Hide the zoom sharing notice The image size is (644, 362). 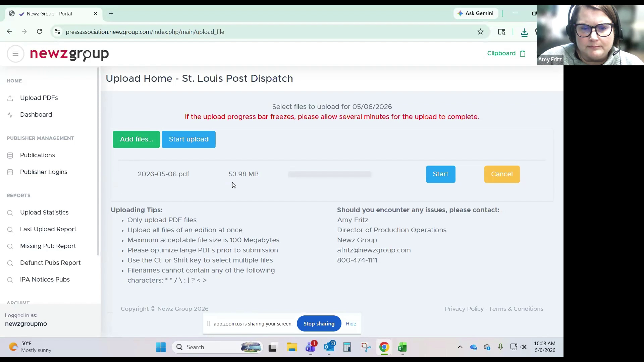pyautogui.click(x=351, y=324)
